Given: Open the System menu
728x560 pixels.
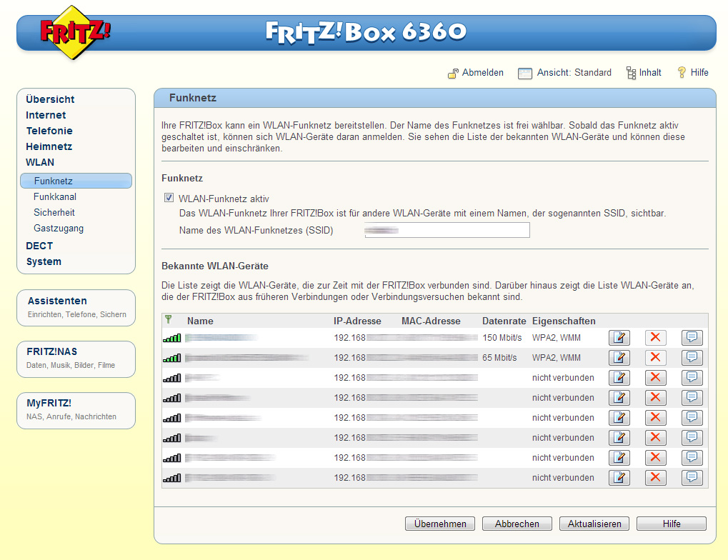Looking at the screenshot, I should (44, 262).
